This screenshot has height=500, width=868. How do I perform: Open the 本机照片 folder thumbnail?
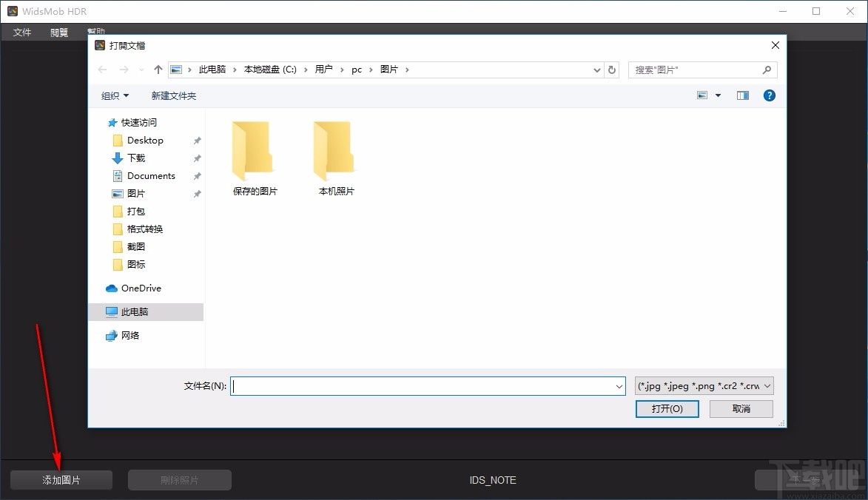[334, 150]
